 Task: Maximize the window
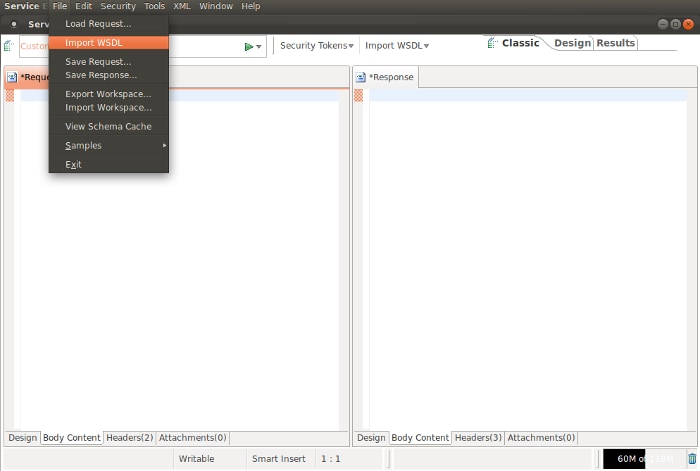click(x=675, y=24)
